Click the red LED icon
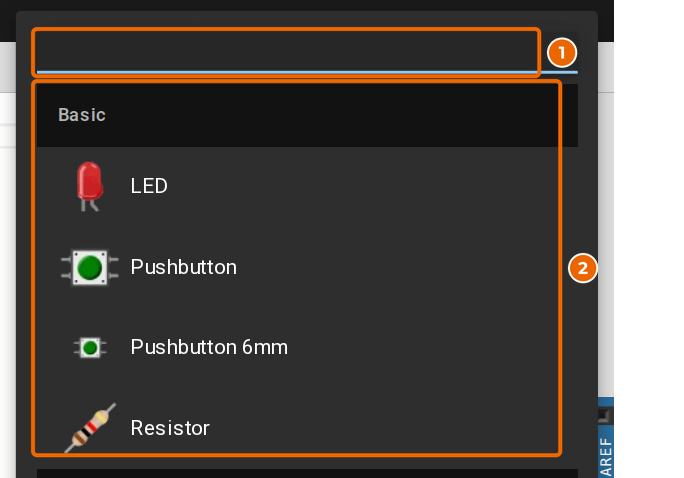The width and height of the screenshot is (684, 478). tap(90, 186)
